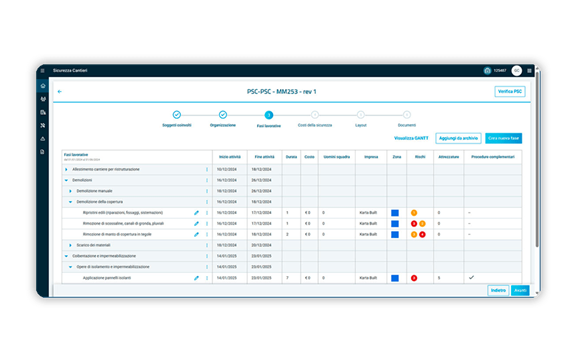Image resolution: width=576 pixels, height=362 pixels.
Task: Go to the Home sidebar icon
Action: pyautogui.click(x=43, y=86)
